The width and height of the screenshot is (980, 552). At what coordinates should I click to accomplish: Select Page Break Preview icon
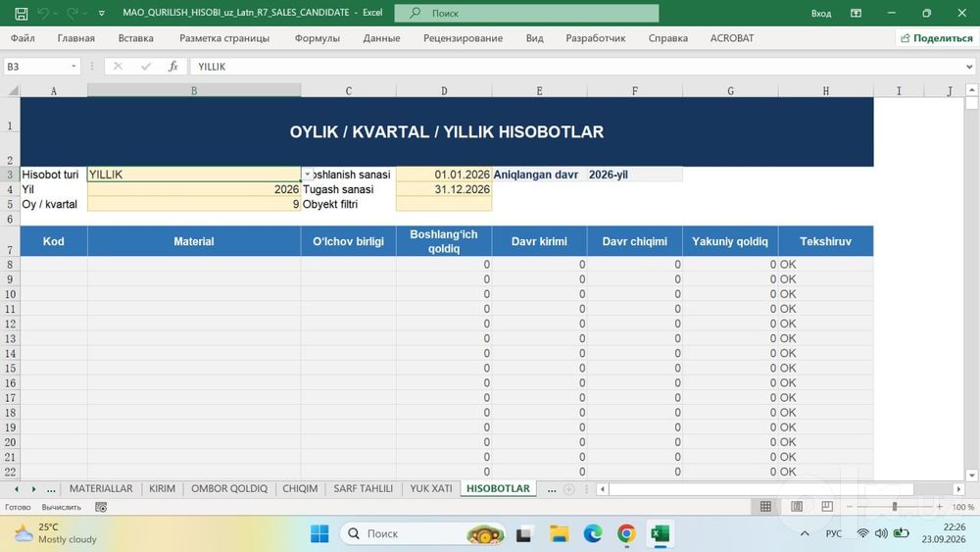tap(827, 507)
